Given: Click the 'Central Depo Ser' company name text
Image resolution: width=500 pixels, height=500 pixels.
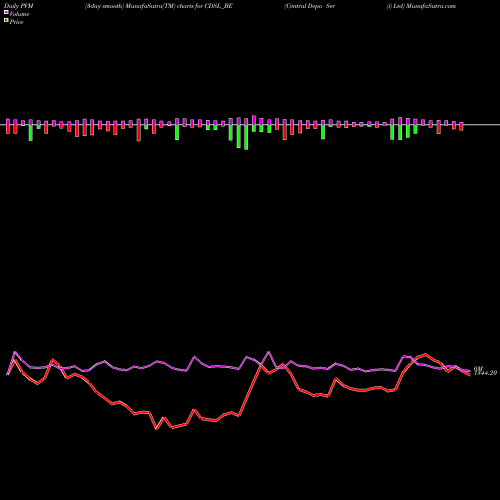Looking at the screenshot, I should click(310, 6).
